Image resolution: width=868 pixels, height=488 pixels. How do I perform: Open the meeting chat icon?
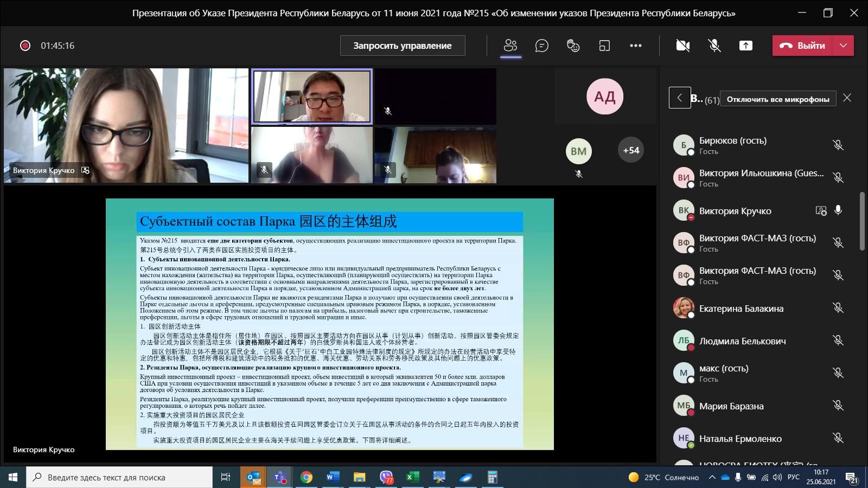coord(541,46)
